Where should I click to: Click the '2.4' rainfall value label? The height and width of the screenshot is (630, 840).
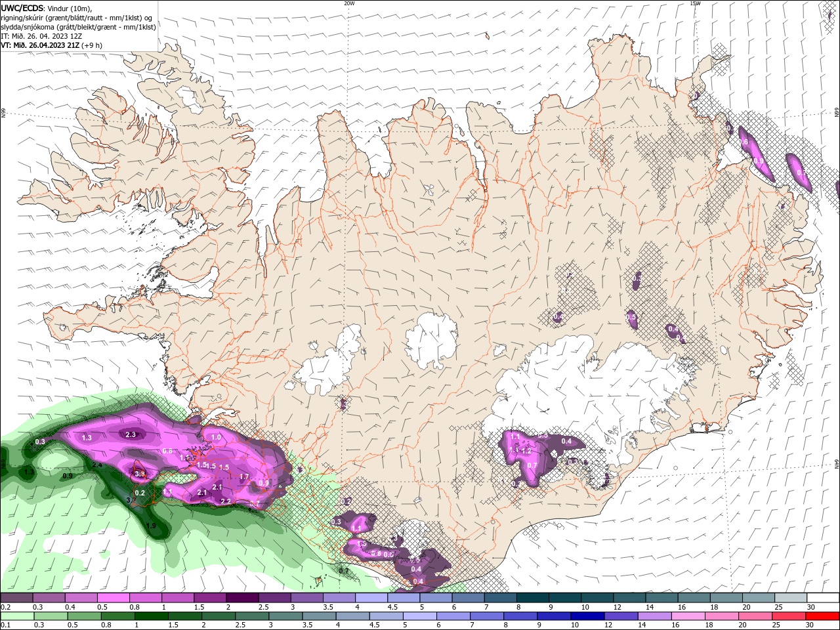click(x=97, y=465)
